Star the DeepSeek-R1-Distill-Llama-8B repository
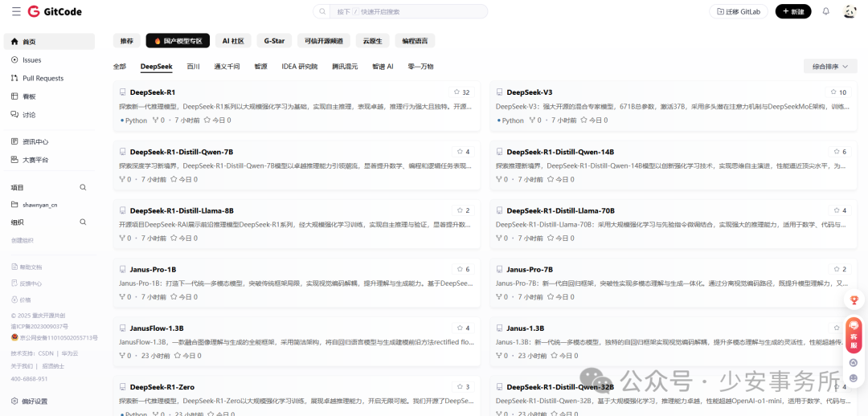 click(x=464, y=210)
